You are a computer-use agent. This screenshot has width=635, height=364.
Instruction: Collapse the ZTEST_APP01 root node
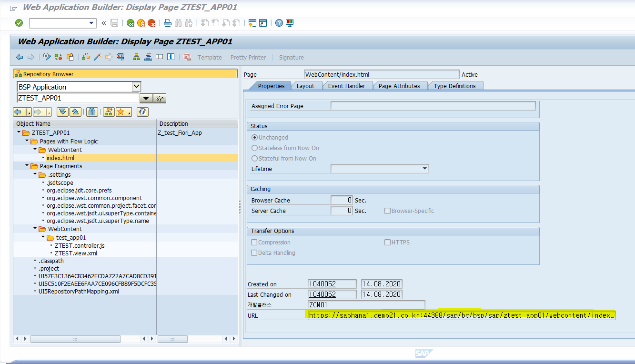(19, 132)
